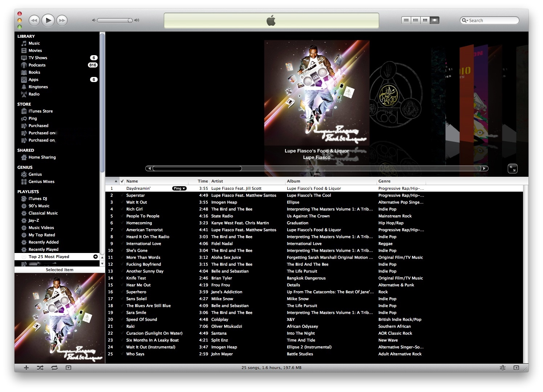Screen dimensions: 543x392
Task: Click sort-order triangle column header
Action: pyautogui.click(x=112, y=181)
